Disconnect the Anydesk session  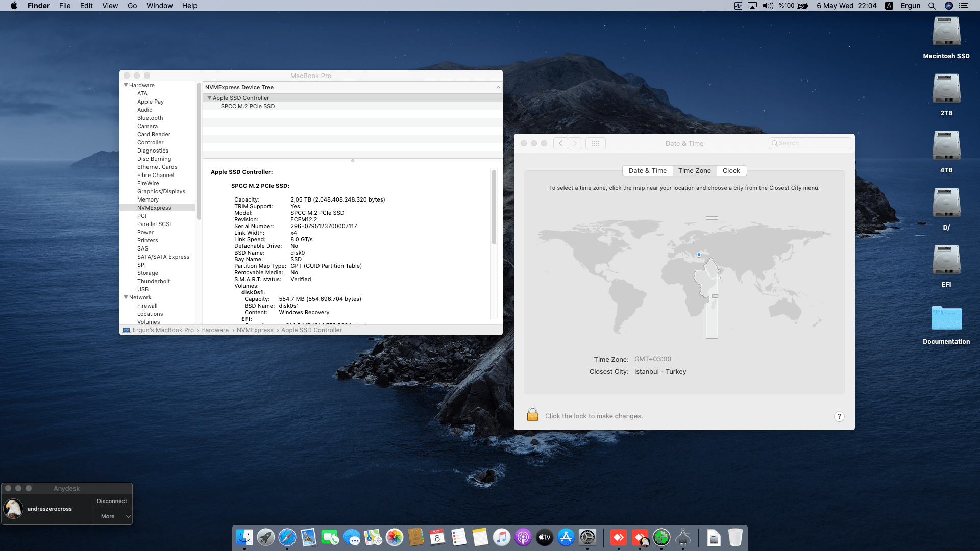pyautogui.click(x=112, y=501)
